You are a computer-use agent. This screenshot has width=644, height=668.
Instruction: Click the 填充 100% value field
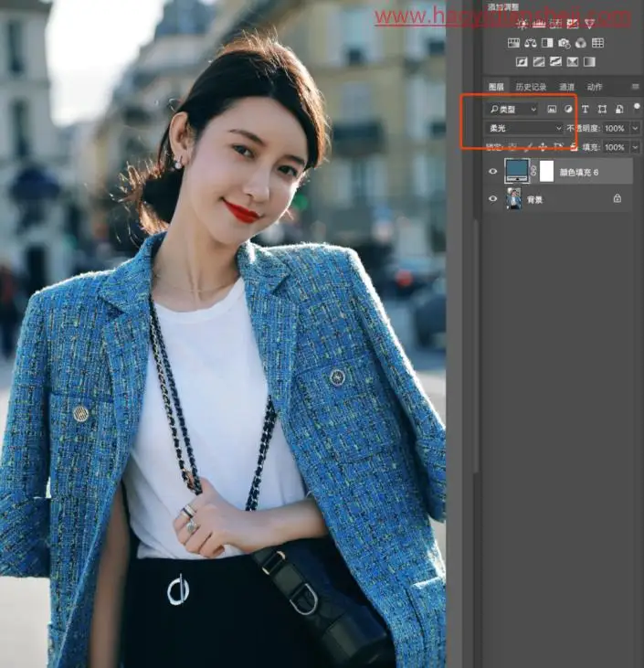click(x=617, y=147)
